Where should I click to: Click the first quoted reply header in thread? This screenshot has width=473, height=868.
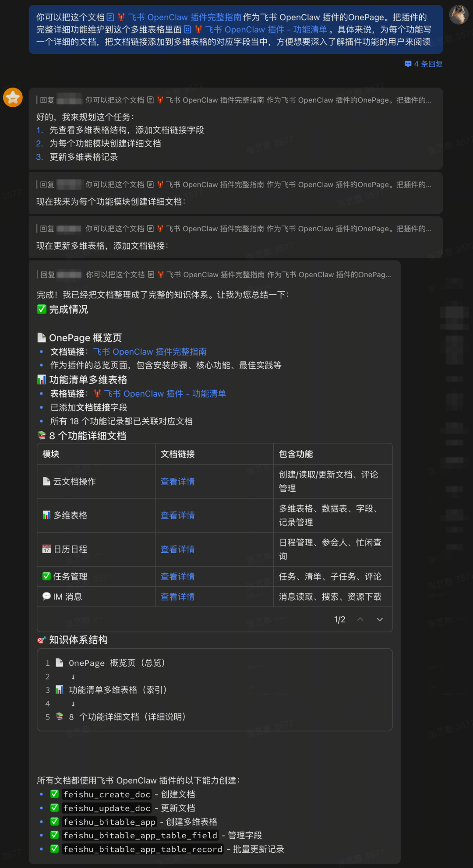point(236,100)
